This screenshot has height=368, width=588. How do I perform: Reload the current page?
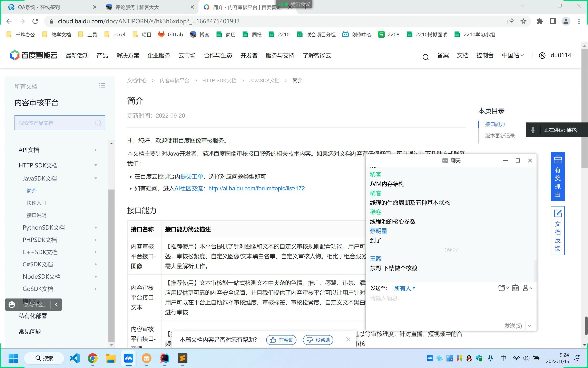click(35, 21)
